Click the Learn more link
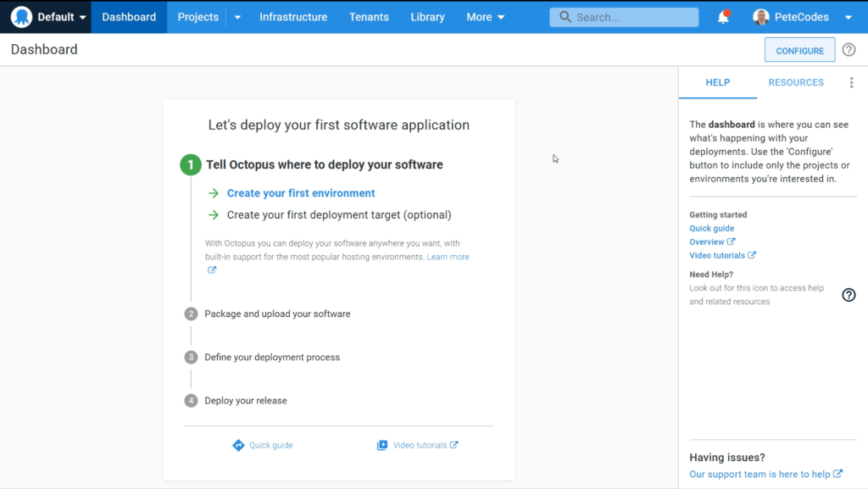The width and height of the screenshot is (868, 489). pyautogui.click(x=448, y=257)
